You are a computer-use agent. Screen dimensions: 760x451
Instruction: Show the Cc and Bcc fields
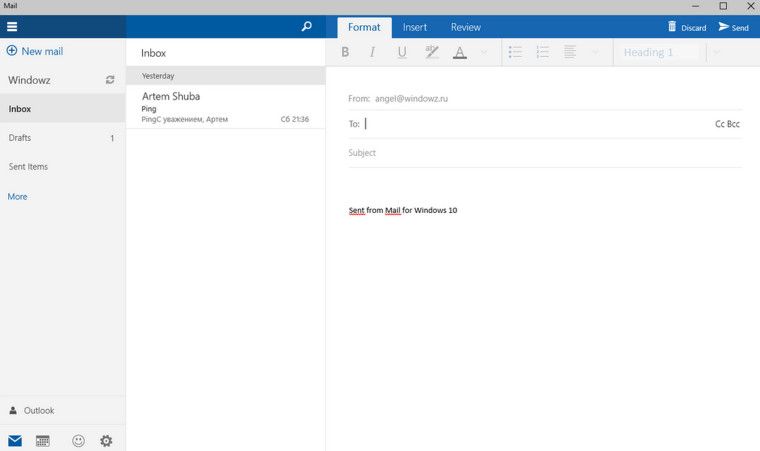727,124
